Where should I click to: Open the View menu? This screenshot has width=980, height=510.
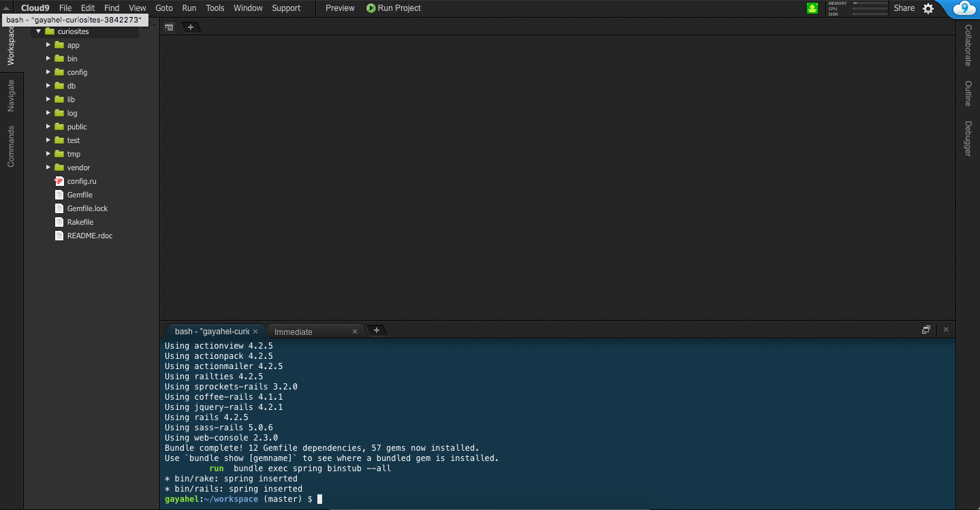coord(138,8)
